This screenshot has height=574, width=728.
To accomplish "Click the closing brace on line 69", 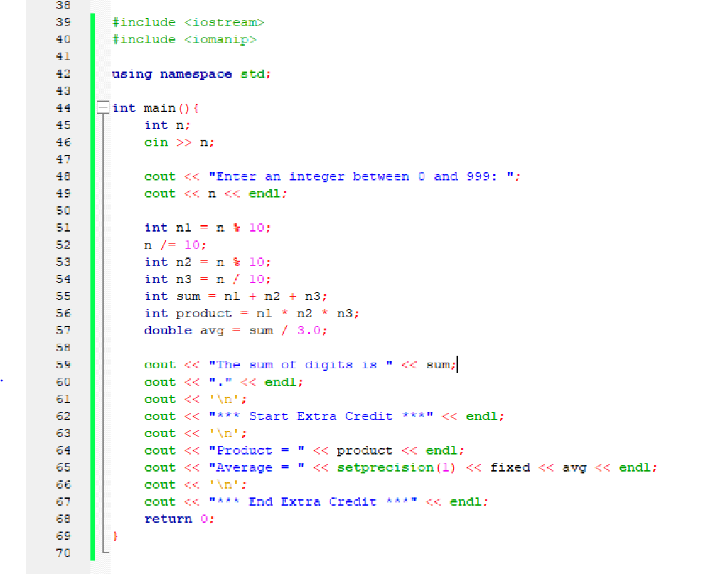I will point(114,536).
